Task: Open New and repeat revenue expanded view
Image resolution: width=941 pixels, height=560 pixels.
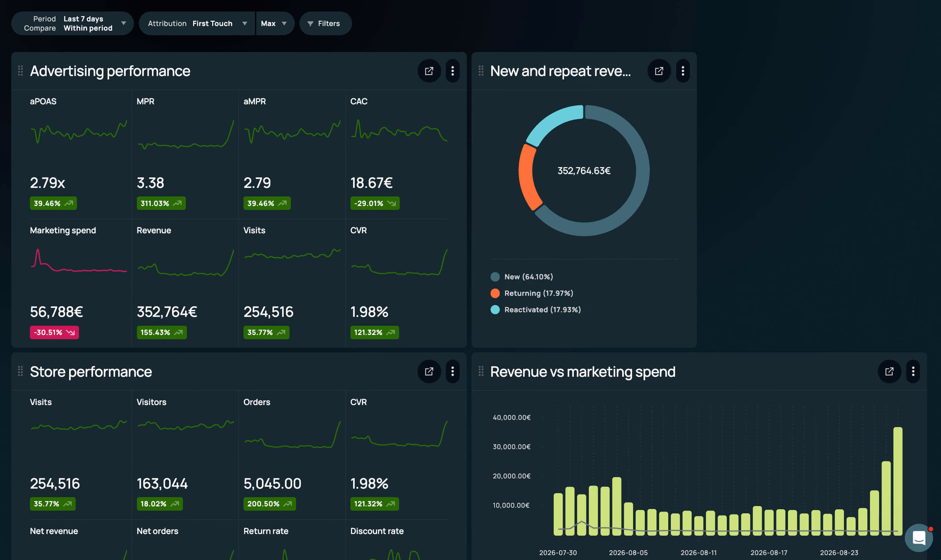Action: pyautogui.click(x=659, y=71)
